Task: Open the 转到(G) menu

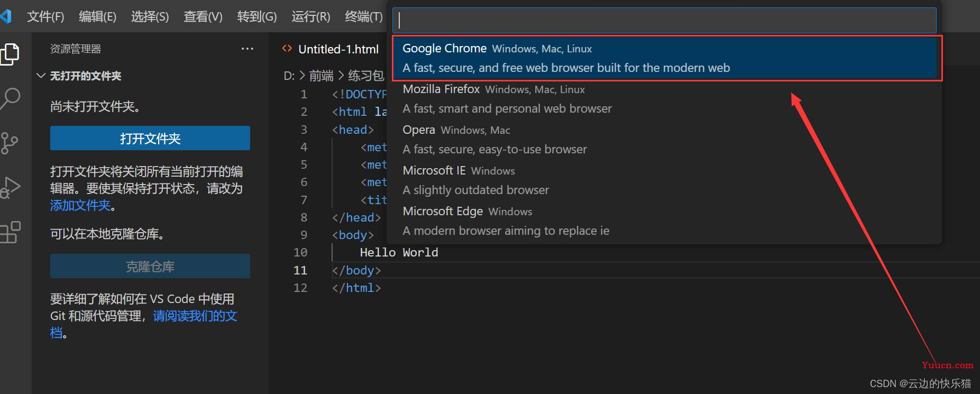Action: (257, 16)
